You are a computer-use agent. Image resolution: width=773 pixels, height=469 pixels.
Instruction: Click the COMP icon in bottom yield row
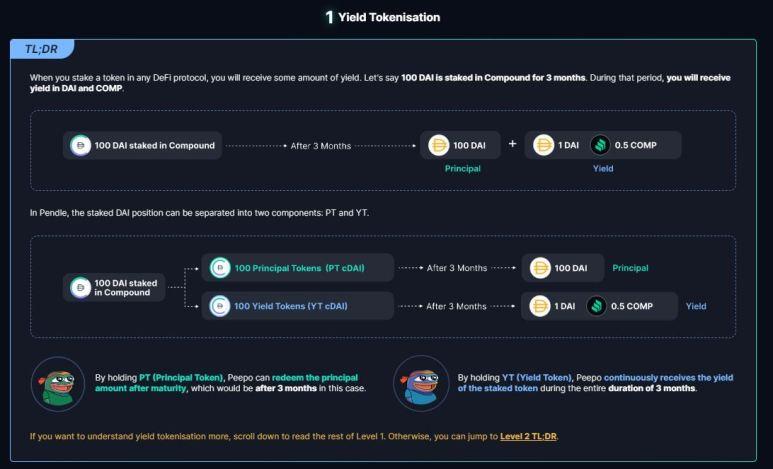click(597, 306)
